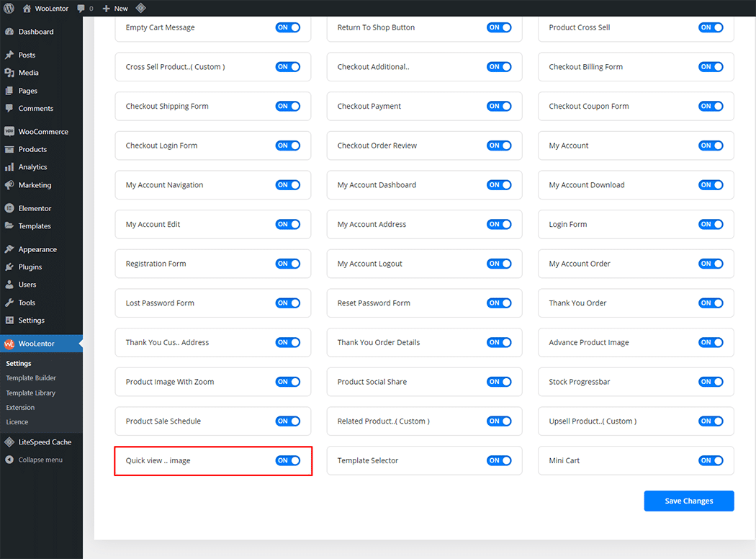Click the WordPress logo in the top bar
The width and height of the screenshot is (756, 559).
9,9
